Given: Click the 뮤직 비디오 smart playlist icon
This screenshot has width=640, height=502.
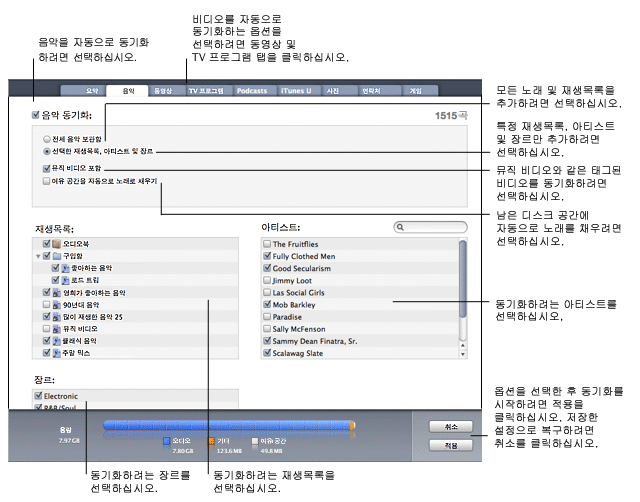Looking at the screenshot, I should [x=57, y=329].
